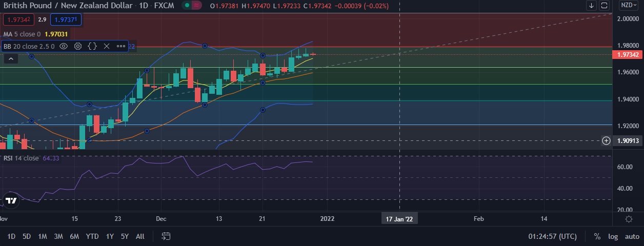The height and width of the screenshot is (246, 644).
Task: Click the 2.00000 price axis label
Action: pyautogui.click(x=628, y=18)
